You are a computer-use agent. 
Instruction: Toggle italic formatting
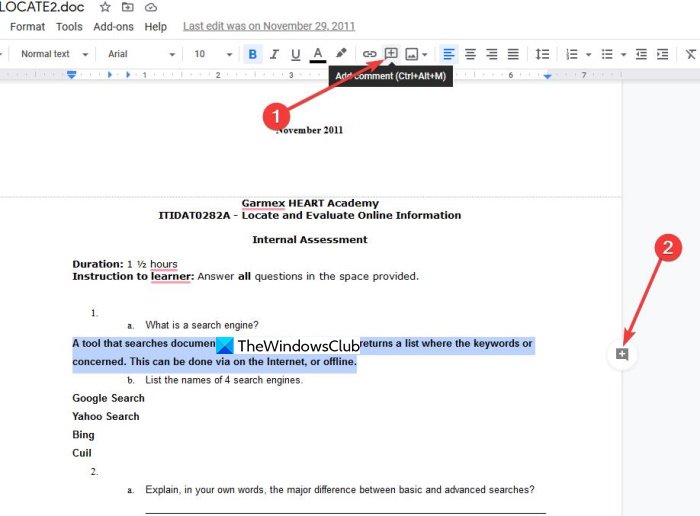click(274, 54)
